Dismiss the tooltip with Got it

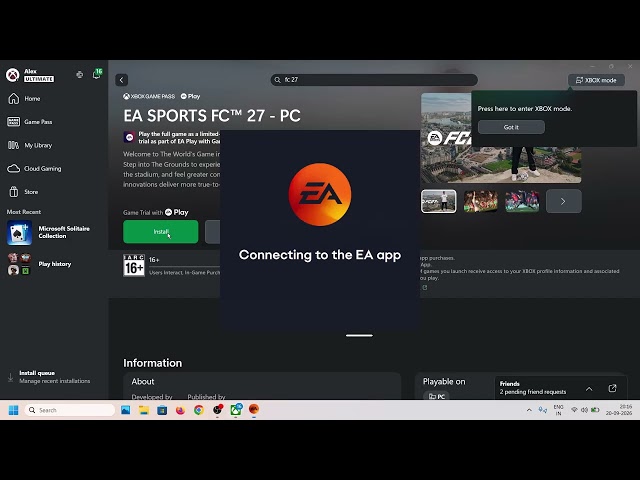coord(511,127)
